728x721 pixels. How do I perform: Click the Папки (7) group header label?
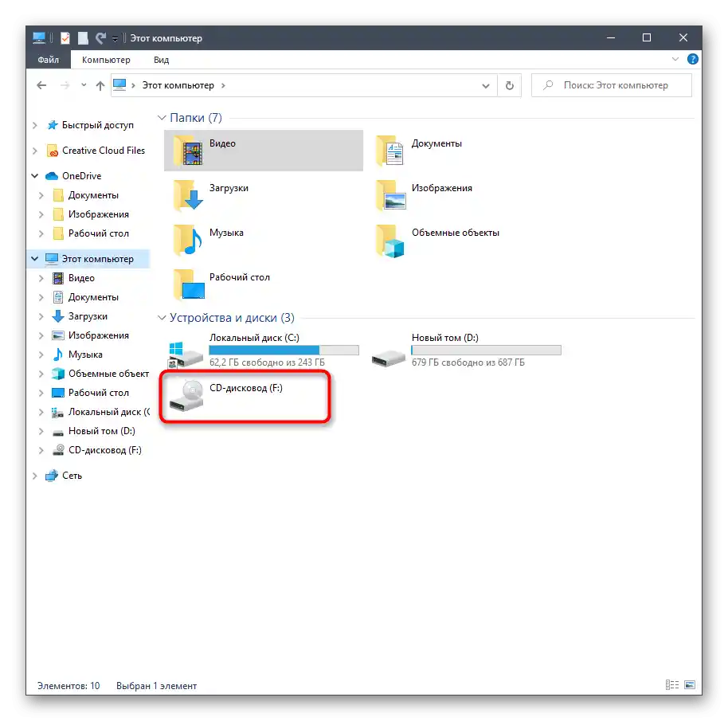pyautogui.click(x=196, y=118)
